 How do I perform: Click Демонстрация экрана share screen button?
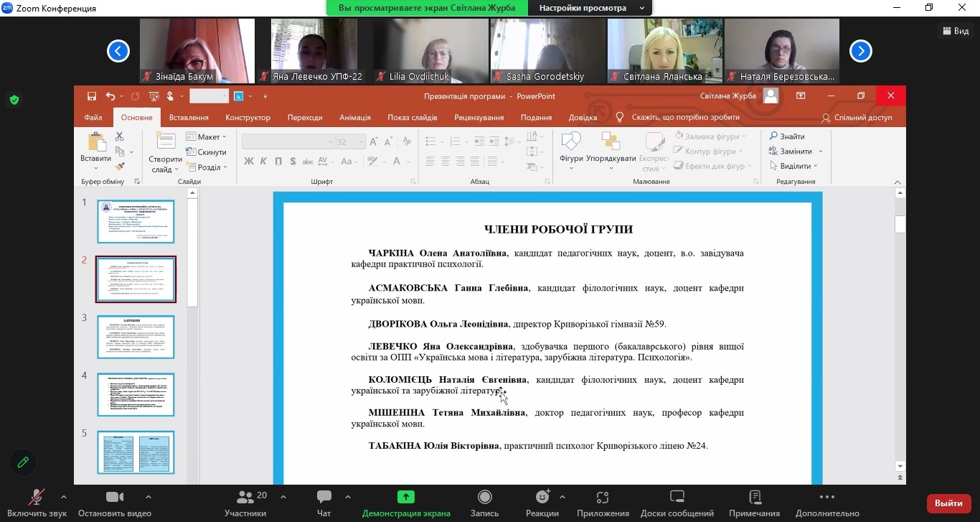pyautogui.click(x=406, y=503)
